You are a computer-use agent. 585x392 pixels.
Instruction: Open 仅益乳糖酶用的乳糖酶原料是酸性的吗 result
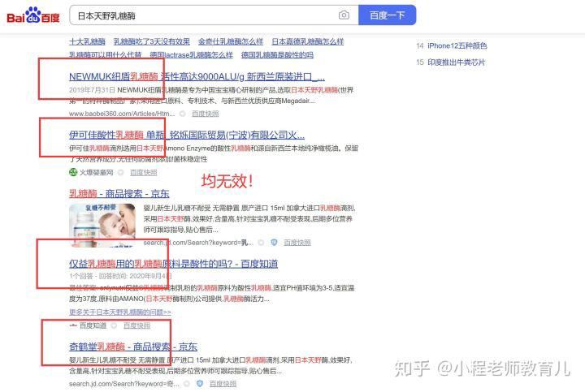point(174,264)
